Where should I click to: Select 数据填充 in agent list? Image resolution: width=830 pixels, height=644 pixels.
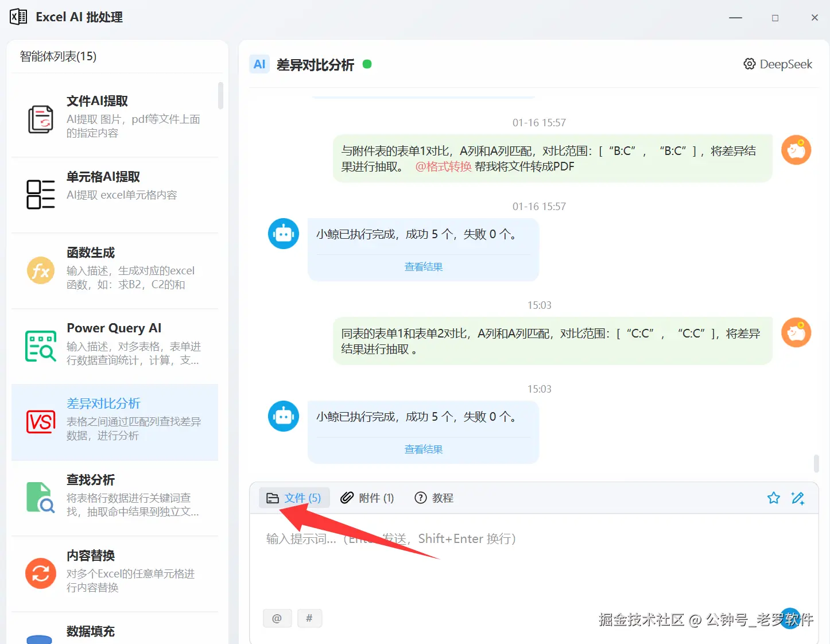(115, 629)
